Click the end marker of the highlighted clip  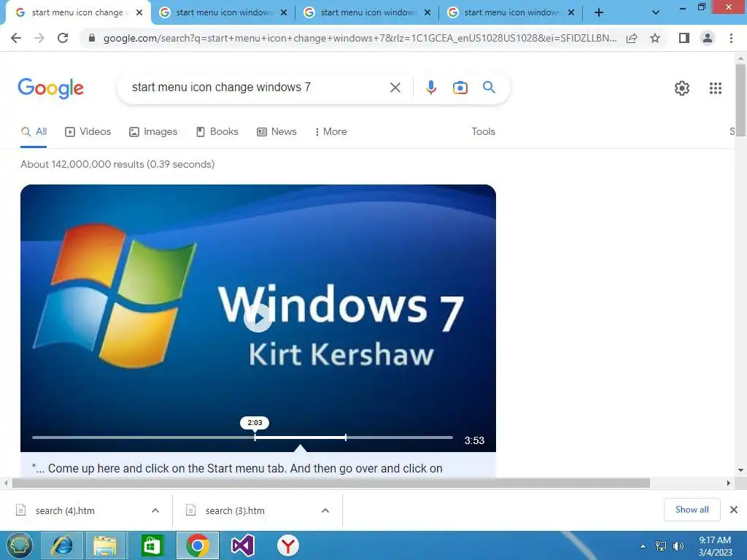[345, 437]
